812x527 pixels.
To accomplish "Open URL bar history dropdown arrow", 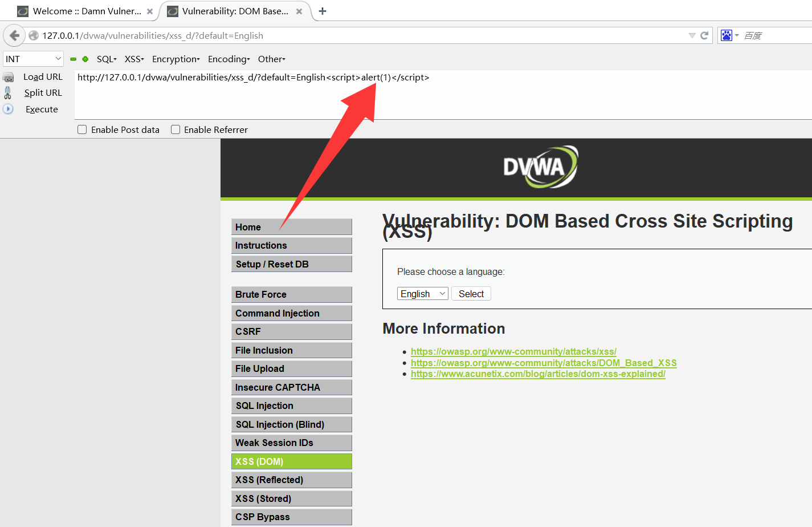I will tap(692, 35).
